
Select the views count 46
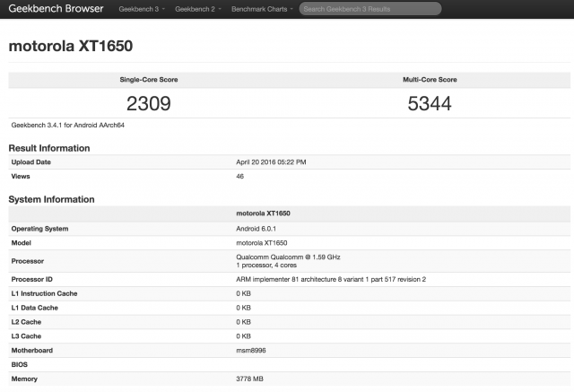(x=239, y=177)
